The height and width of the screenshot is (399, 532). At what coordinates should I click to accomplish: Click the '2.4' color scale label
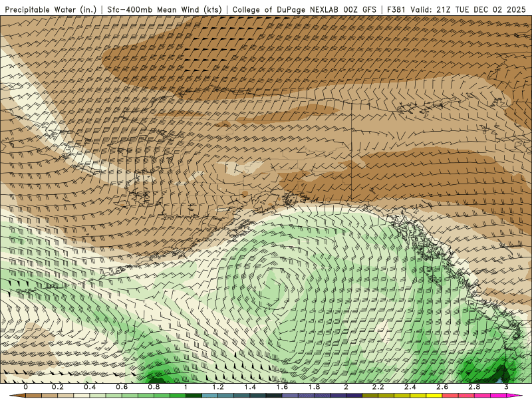coord(410,387)
